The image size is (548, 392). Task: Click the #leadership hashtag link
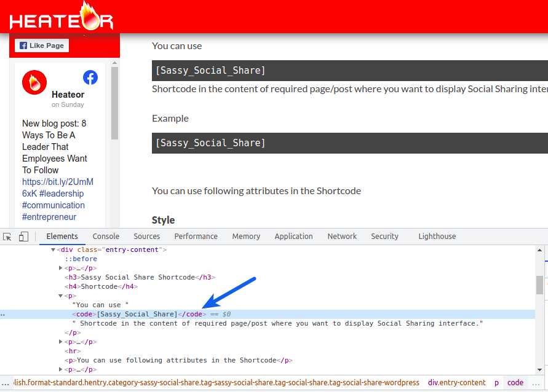pos(62,194)
